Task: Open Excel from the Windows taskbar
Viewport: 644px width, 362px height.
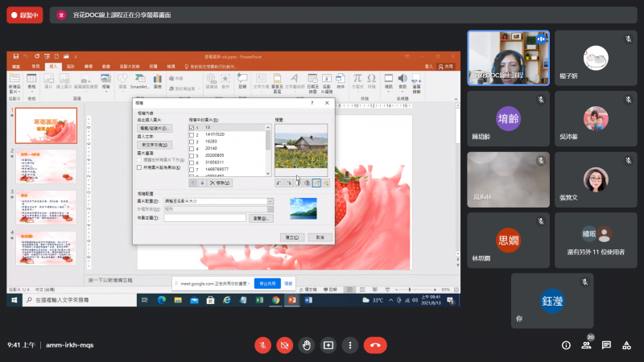Action: point(259,300)
